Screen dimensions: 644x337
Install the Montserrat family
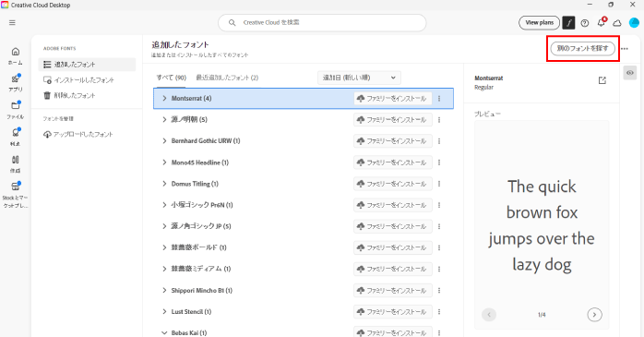(x=393, y=99)
